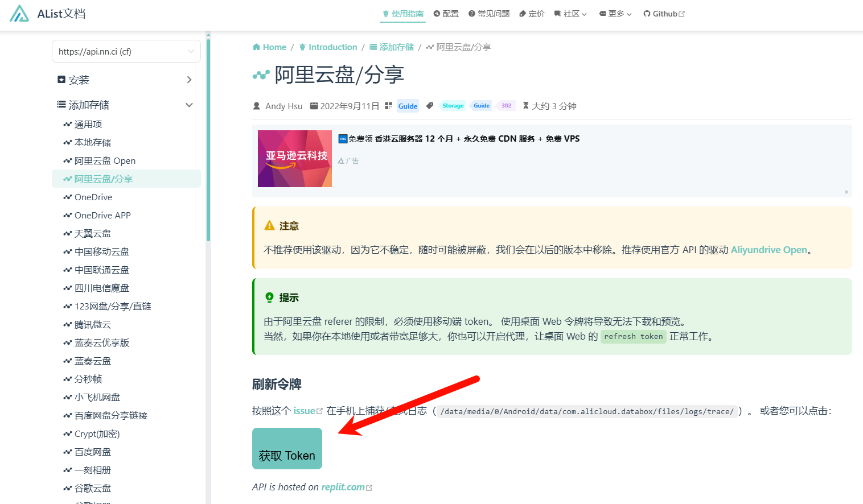This screenshot has height=504, width=863.
Task: Open the https://api.nn.ci (cf) selector
Action: tap(126, 51)
